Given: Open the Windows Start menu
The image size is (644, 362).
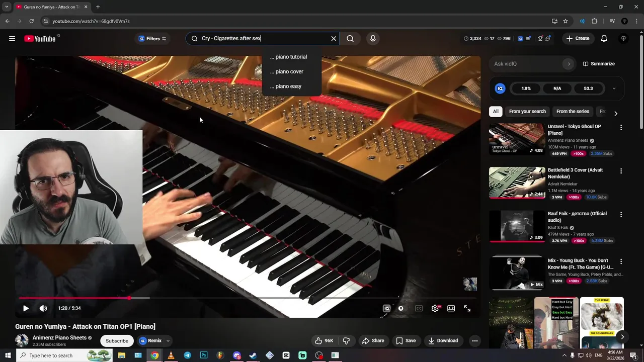Looking at the screenshot, I should tap(8, 355).
